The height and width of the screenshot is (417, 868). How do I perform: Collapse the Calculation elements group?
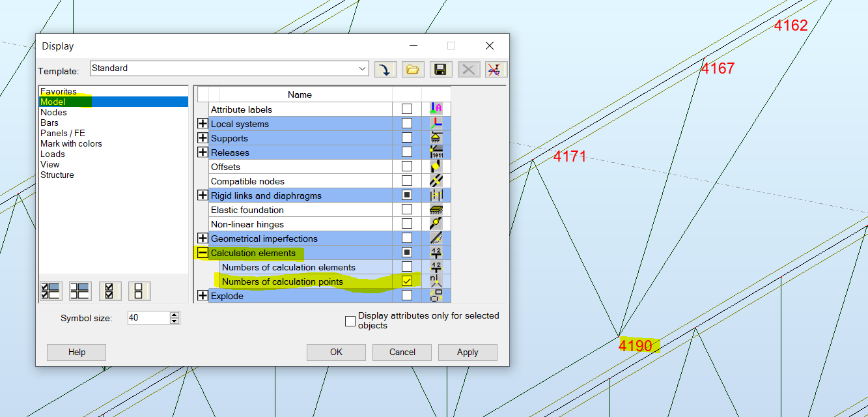[203, 253]
